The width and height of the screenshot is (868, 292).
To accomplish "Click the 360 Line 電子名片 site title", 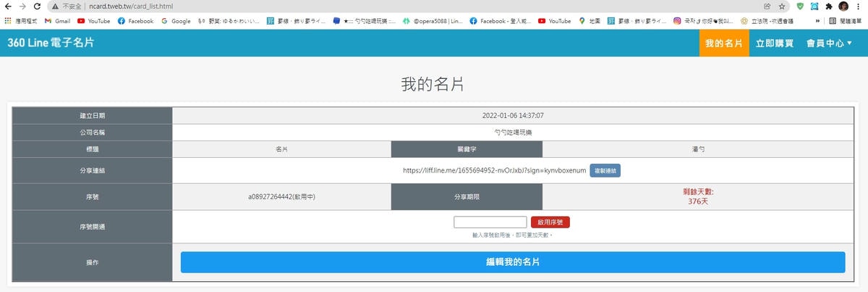I will click(x=51, y=43).
